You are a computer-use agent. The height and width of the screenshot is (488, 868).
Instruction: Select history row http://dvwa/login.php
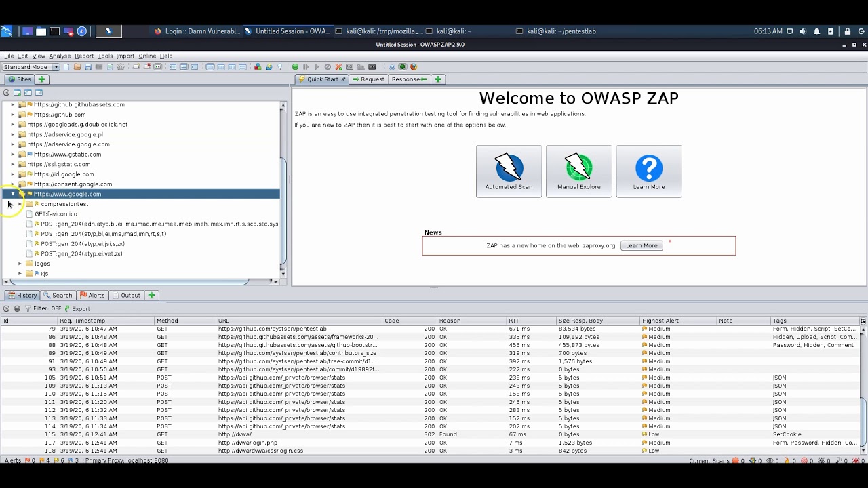tap(431, 443)
